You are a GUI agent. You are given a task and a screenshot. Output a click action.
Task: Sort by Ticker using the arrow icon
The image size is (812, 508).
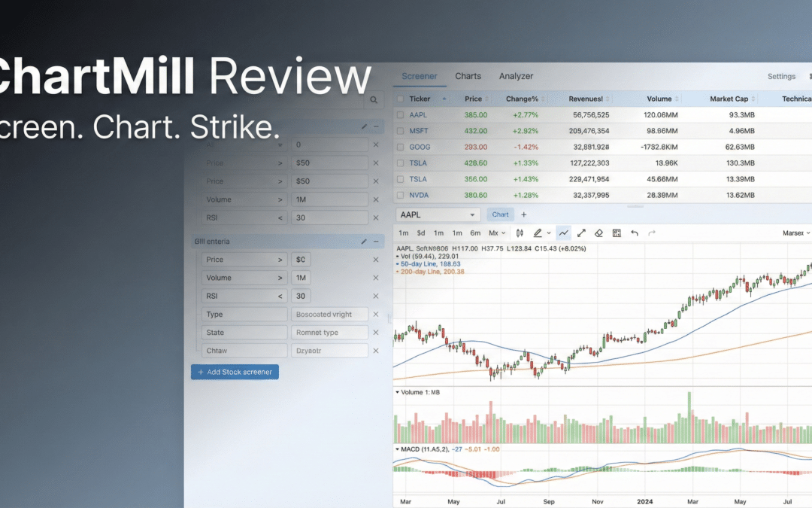pyautogui.click(x=444, y=99)
